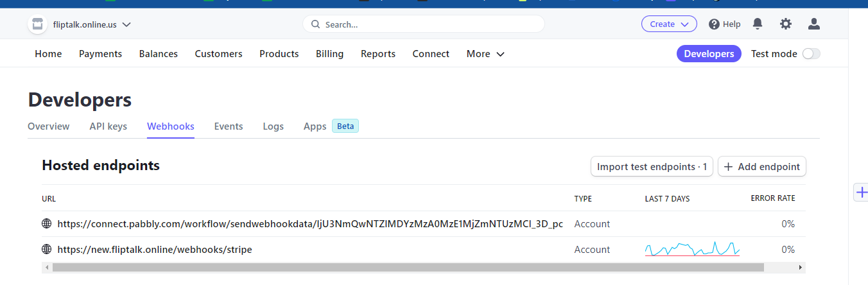Open the pabbly.com webhook endpoint URL

[310, 224]
